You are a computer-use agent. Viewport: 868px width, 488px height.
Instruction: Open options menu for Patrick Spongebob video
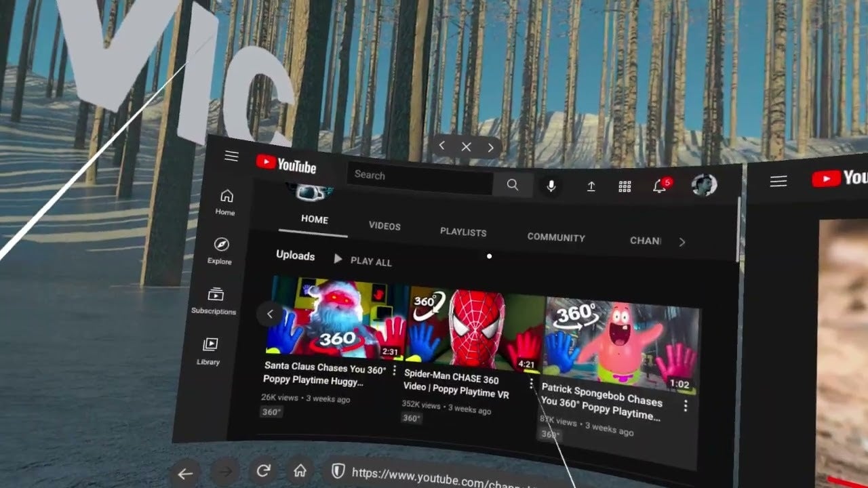(686, 405)
